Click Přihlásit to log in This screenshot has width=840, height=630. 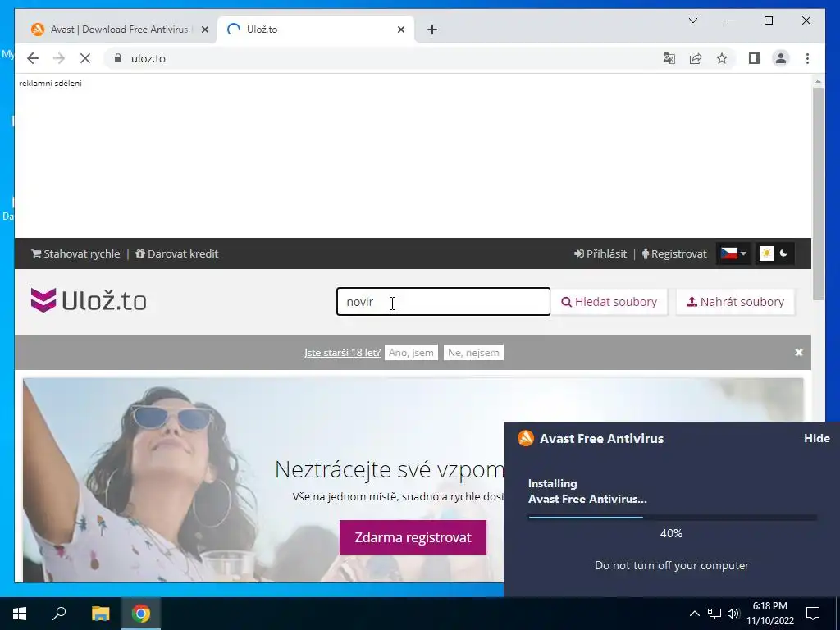point(600,254)
